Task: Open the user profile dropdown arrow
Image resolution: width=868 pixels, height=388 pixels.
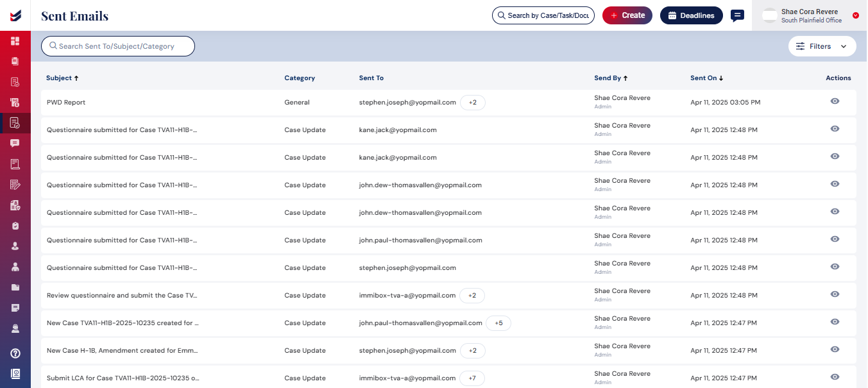Action: [856, 15]
